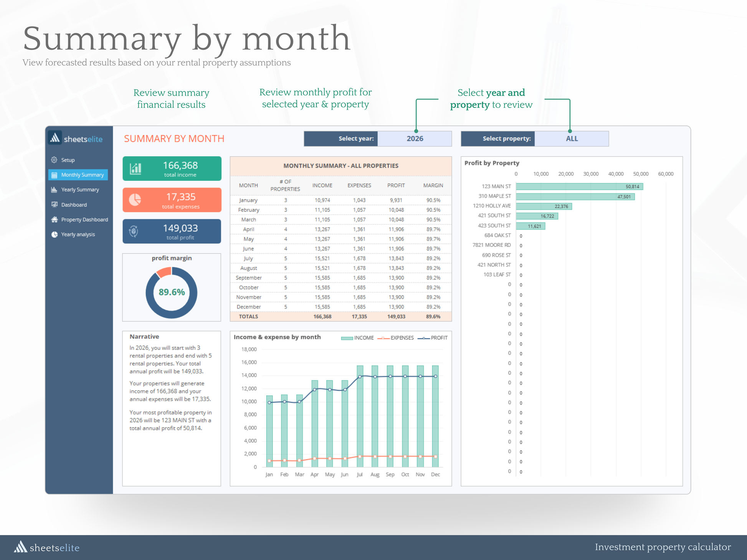
Task: Open Yearly Summary in sidebar
Action: (80, 190)
